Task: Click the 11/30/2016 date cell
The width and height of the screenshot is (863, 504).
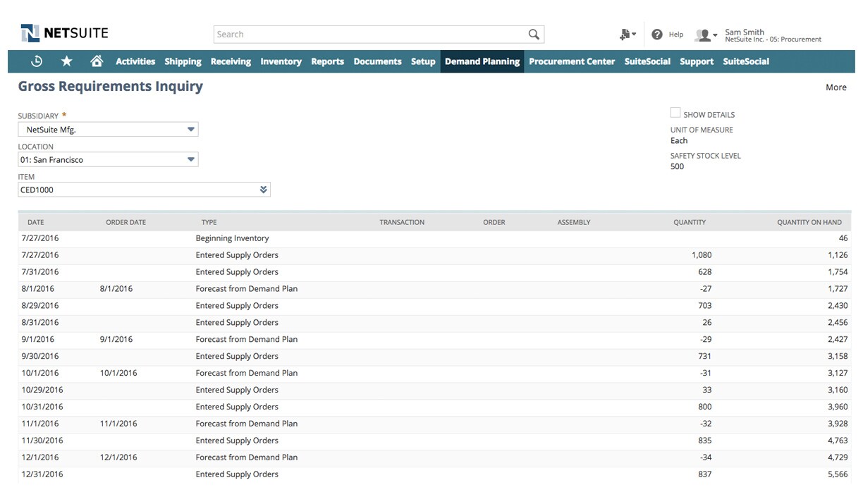Action: click(x=42, y=441)
